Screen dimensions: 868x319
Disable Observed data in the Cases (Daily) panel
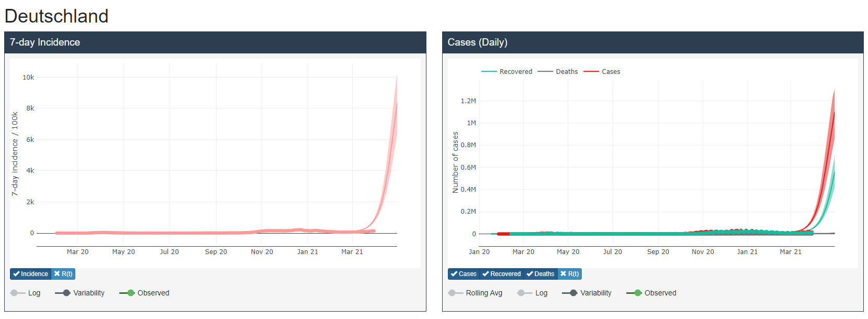tap(634, 293)
